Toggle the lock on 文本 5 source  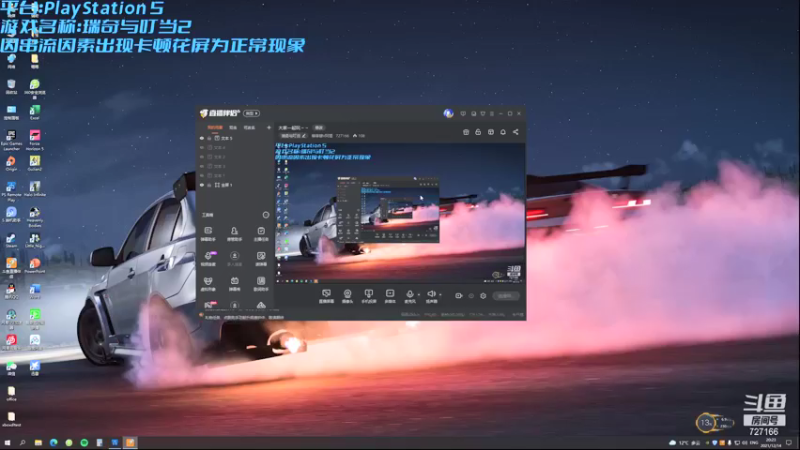[209, 138]
